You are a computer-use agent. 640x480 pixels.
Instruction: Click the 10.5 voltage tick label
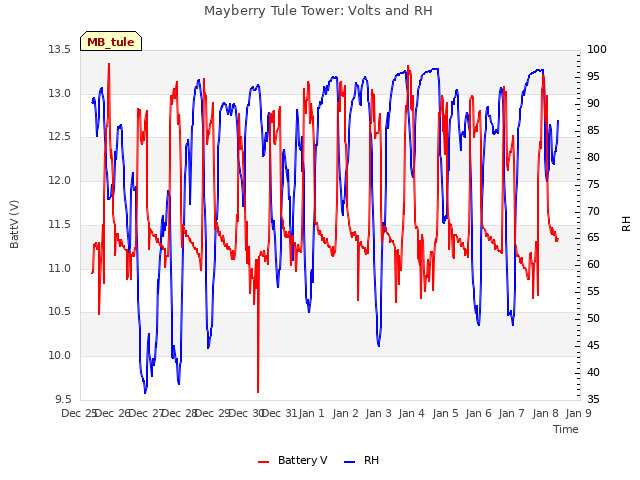[60, 312]
